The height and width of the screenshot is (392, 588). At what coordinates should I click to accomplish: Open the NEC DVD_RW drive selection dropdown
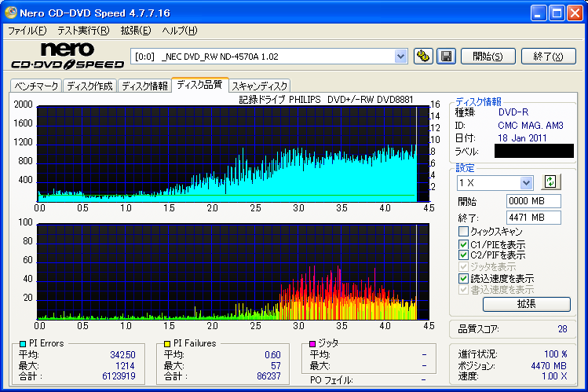(x=400, y=57)
